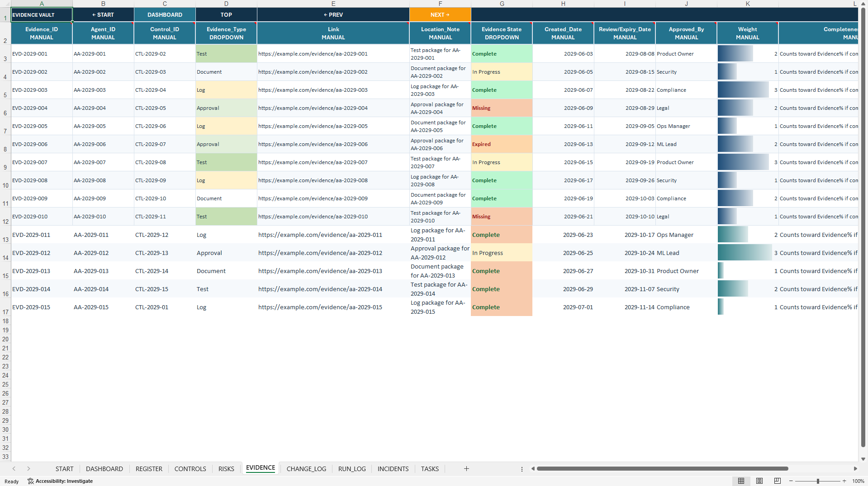Select column K header

pyautogui.click(x=748, y=4)
